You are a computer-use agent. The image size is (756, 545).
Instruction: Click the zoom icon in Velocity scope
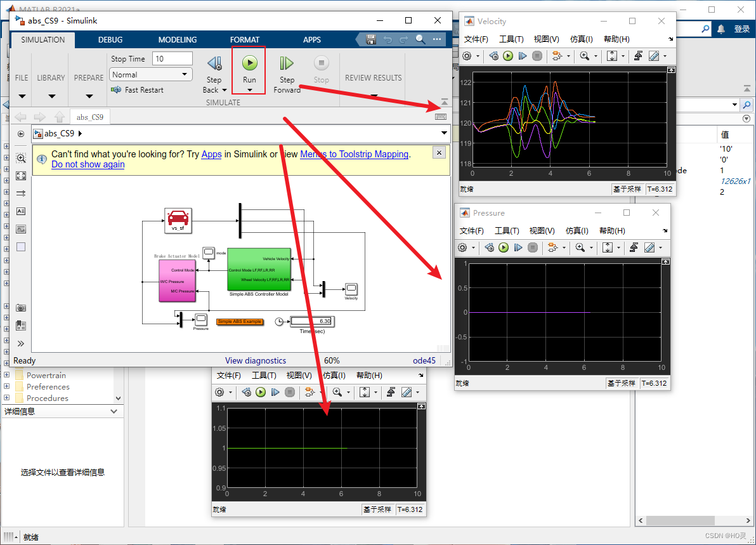[x=584, y=56]
